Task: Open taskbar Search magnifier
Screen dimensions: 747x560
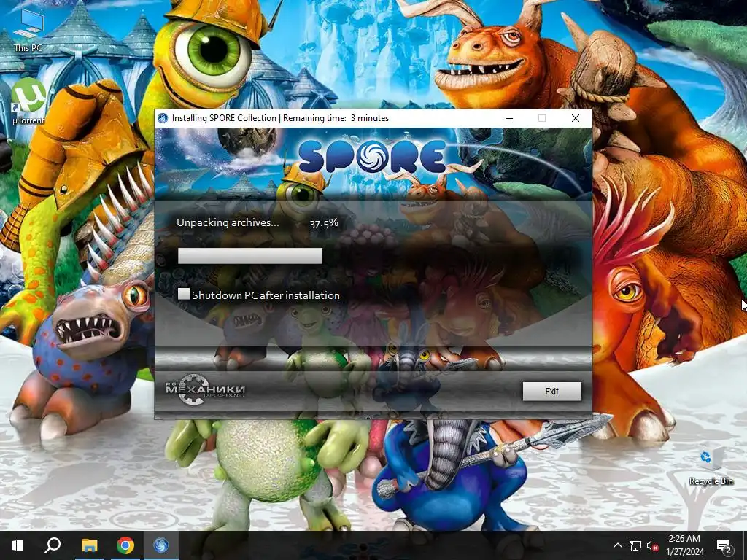Action: (x=53, y=545)
